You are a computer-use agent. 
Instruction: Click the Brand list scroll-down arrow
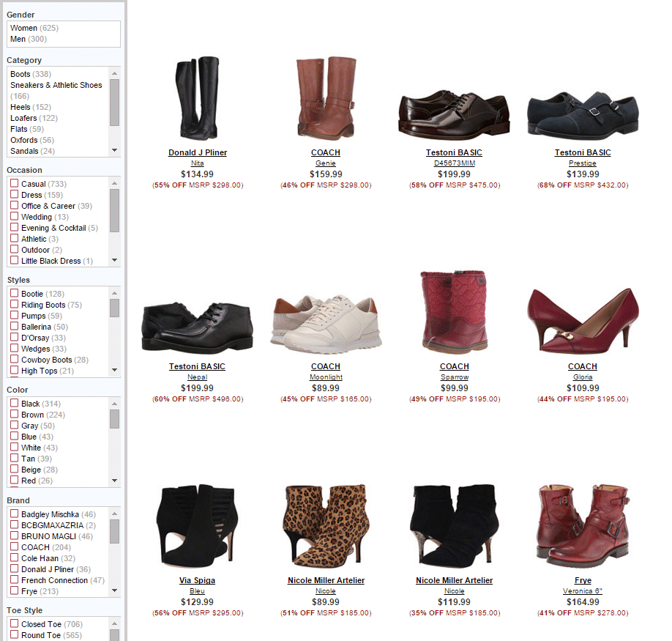pyautogui.click(x=114, y=591)
